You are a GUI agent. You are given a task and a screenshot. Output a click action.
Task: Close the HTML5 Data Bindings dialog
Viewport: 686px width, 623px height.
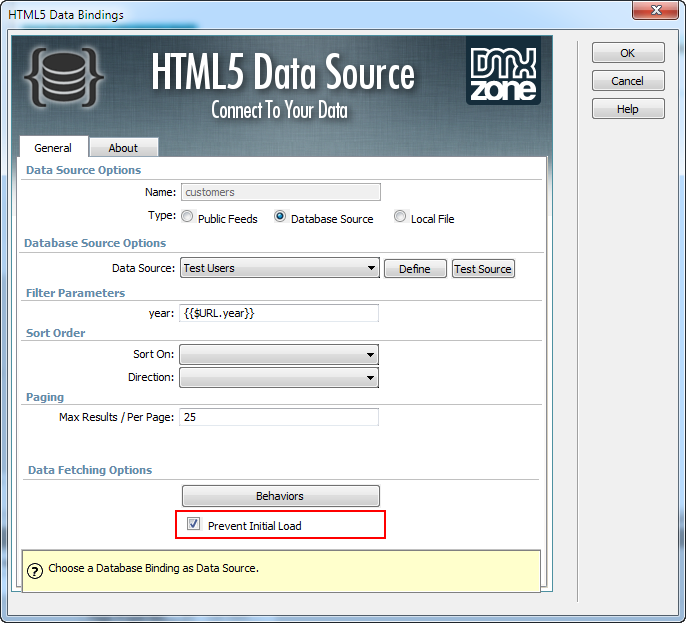pos(655,10)
